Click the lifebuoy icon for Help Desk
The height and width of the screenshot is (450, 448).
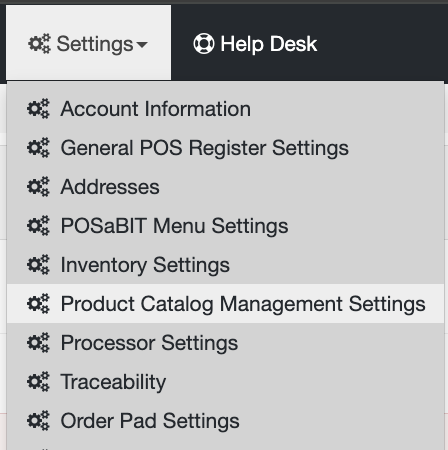pyautogui.click(x=204, y=44)
